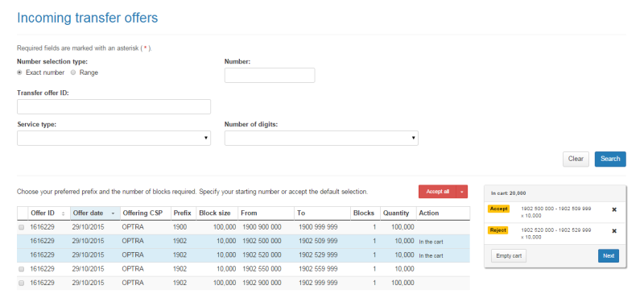The width and height of the screenshot is (644, 298).
Task: Click the Clear button
Action: tap(576, 159)
